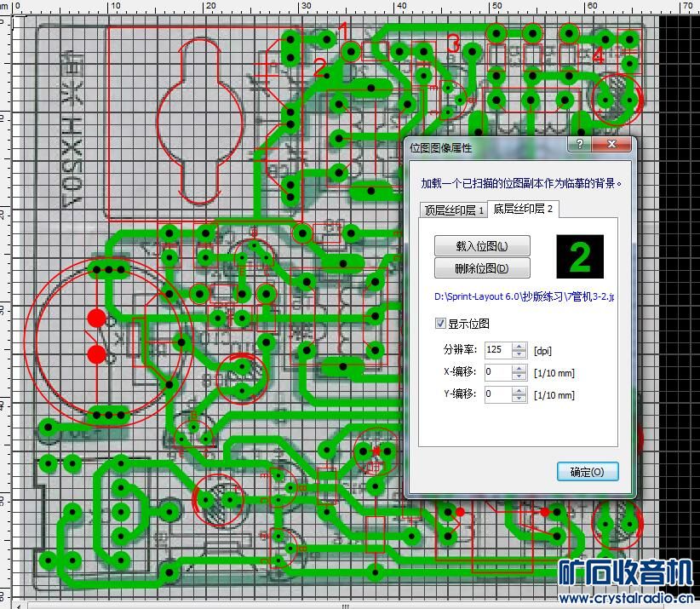This screenshot has width=700, height=609.
Task: Switch to the 顶层丝印层 1 tab
Action: 453,210
